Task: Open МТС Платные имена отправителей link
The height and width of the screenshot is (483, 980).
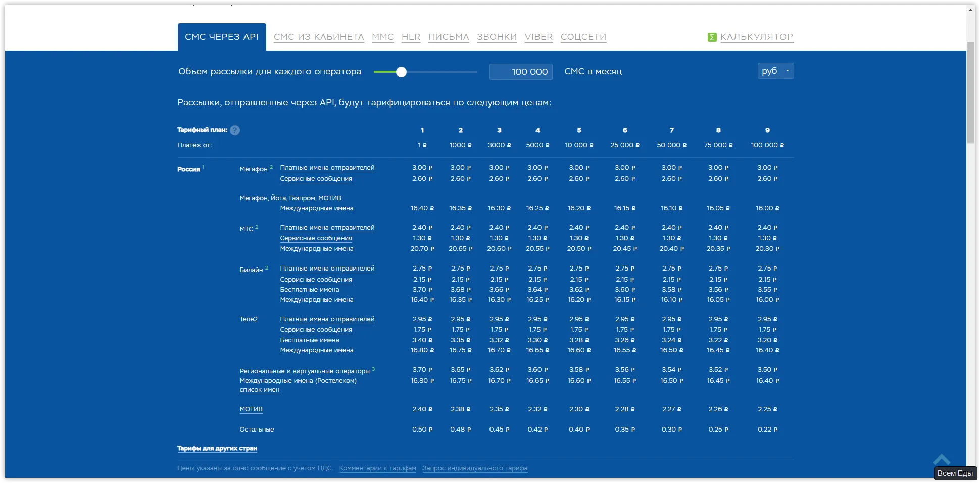Action: pyautogui.click(x=327, y=228)
